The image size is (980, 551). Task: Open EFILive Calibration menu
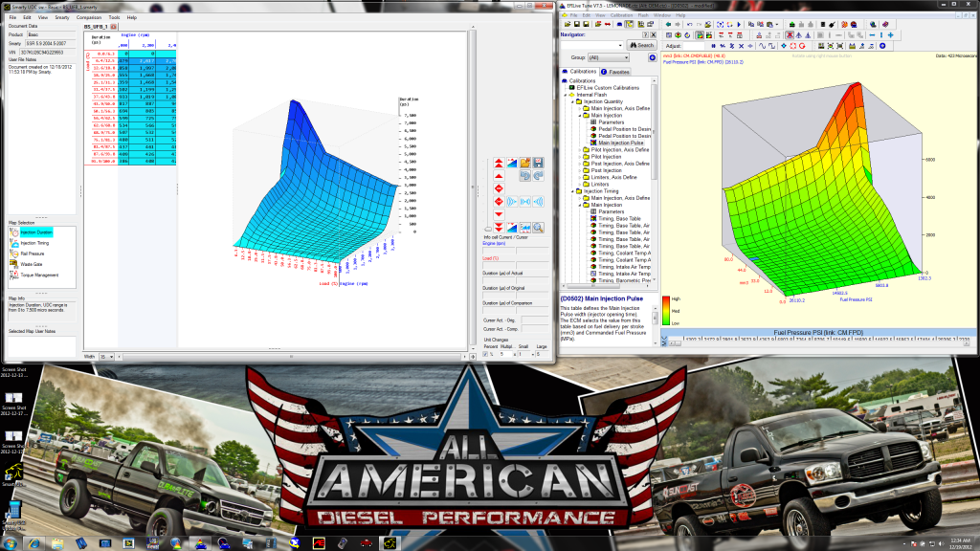coord(621,15)
